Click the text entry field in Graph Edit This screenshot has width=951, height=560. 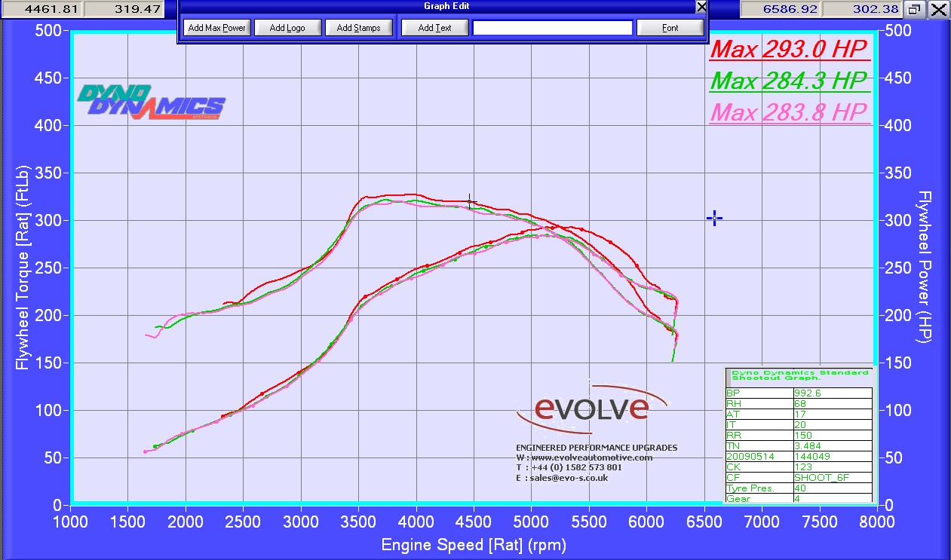pyautogui.click(x=552, y=27)
